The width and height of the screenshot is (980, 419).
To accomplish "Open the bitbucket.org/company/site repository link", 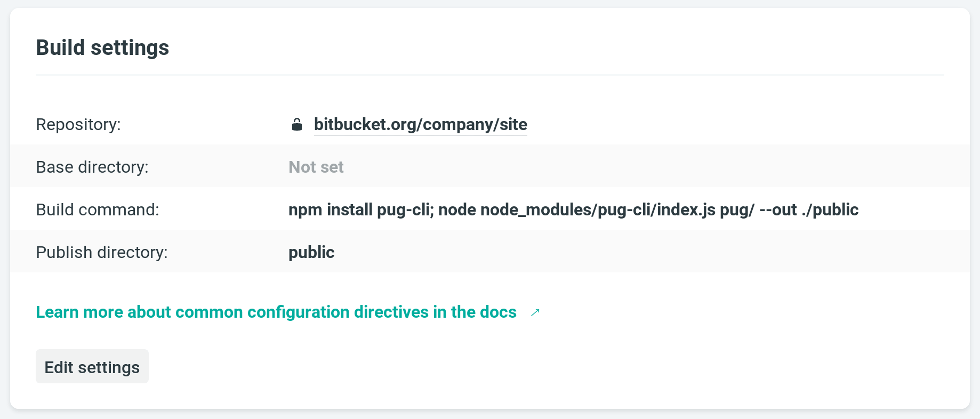I will [420, 124].
